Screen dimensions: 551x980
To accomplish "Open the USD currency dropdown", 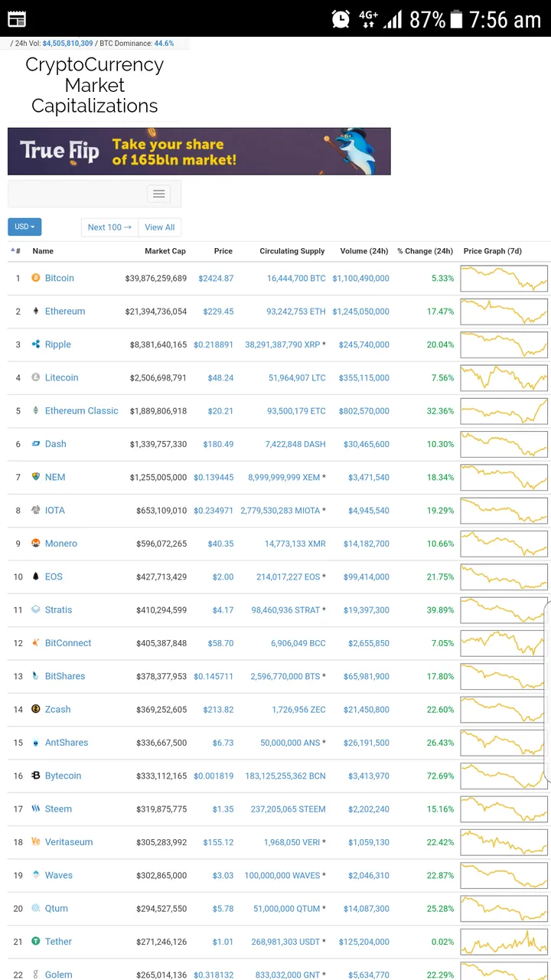I will (24, 227).
